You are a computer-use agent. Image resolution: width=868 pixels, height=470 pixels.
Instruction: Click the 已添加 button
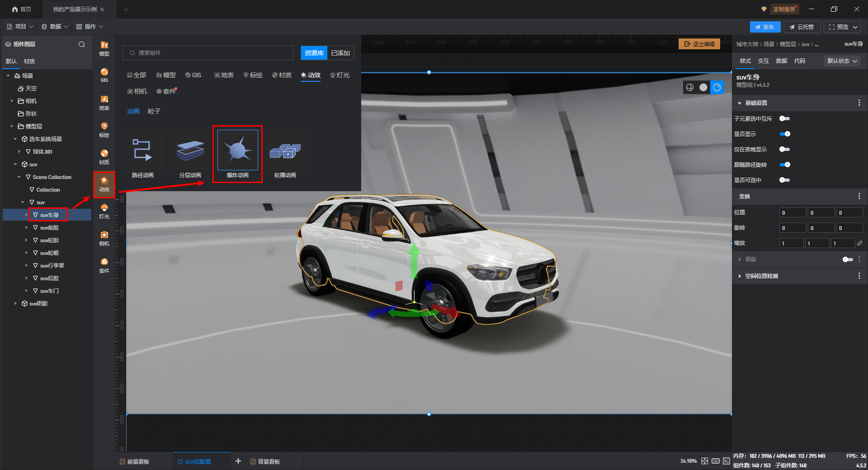click(x=340, y=53)
